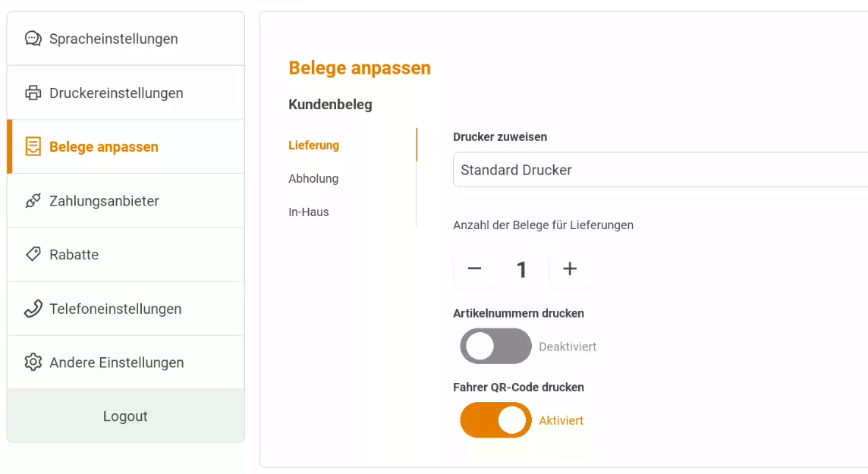Increase receipt count with plus button
This screenshot has width=868, height=474.
570,268
